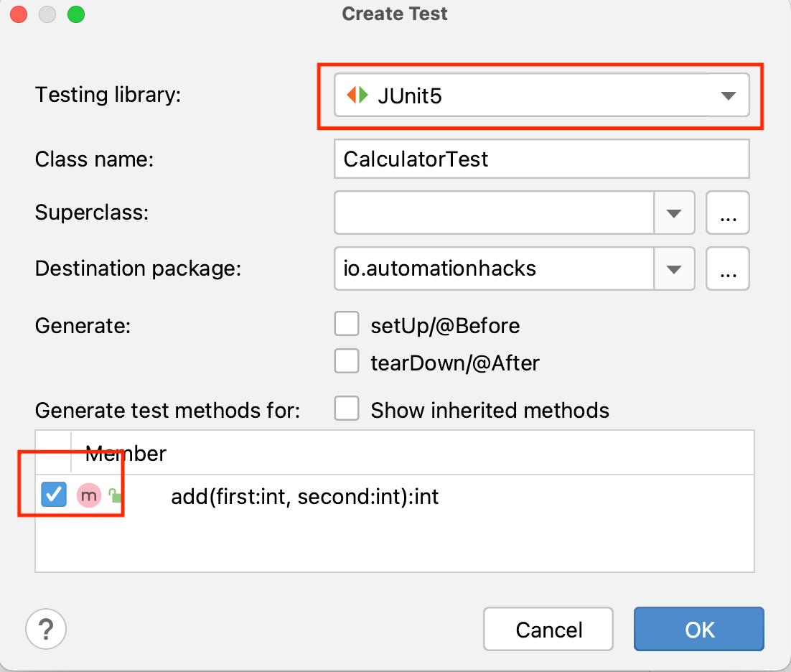The width and height of the screenshot is (791, 672).
Task: Check Show inherited methods
Action: tap(347, 408)
